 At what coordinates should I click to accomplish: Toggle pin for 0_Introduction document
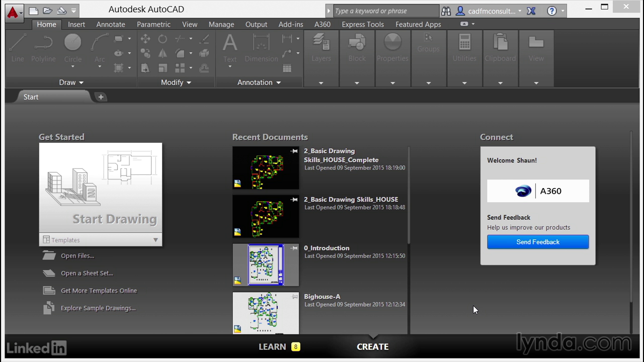tap(294, 248)
